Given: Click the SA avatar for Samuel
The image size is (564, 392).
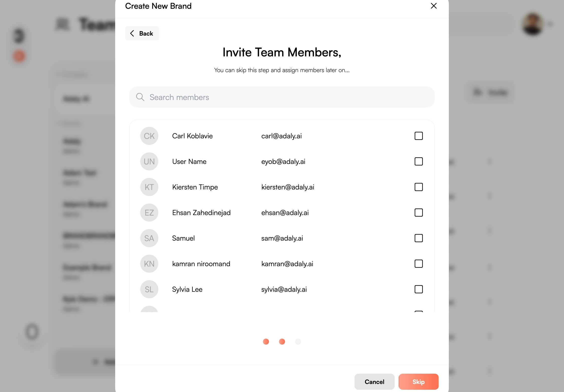Looking at the screenshot, I should coord(149,238).
